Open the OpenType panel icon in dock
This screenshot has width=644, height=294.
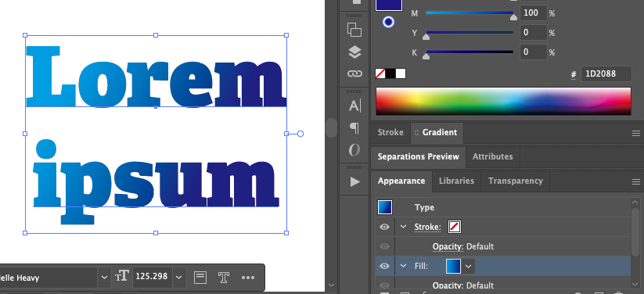354,150
